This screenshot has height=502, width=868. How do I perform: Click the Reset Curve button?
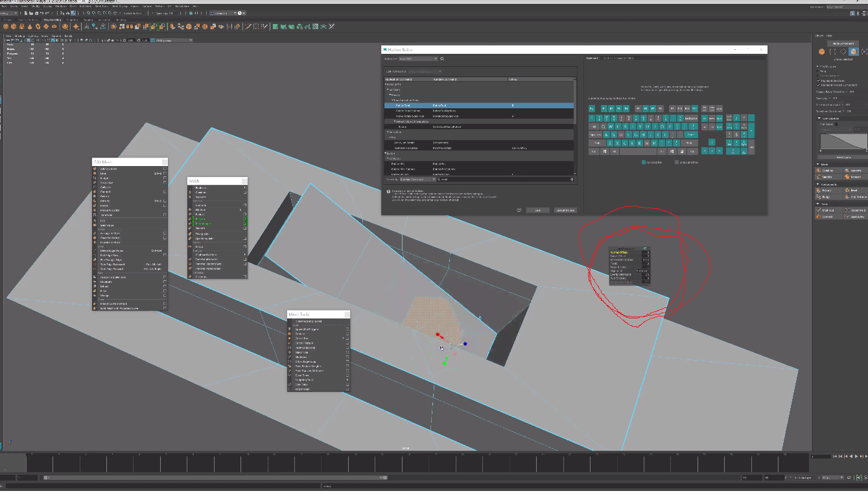843,157
